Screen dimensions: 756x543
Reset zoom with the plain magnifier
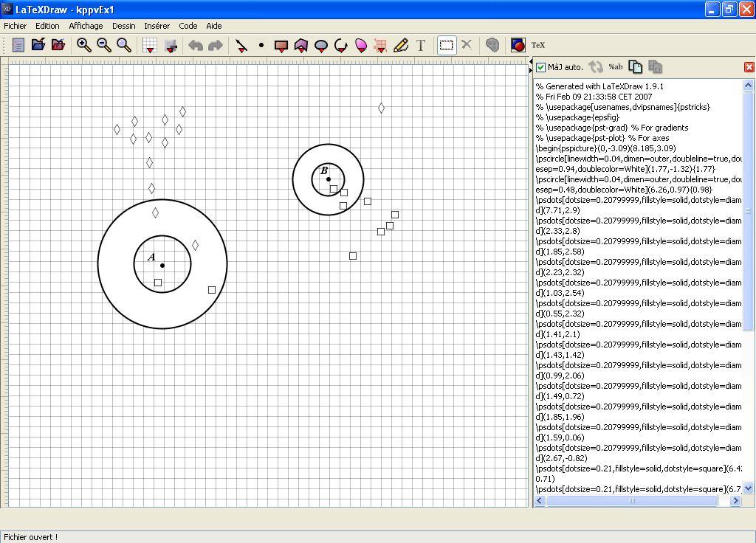pyautogui.click(x=124, y=45)
